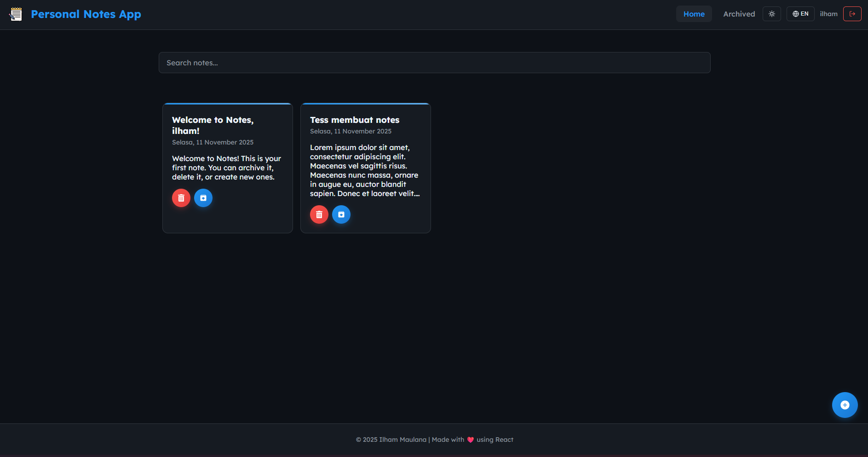This screenshot has width=868, height=457.
Task: Open the 'Tess membuat notes' title
Action: (355, 120)
